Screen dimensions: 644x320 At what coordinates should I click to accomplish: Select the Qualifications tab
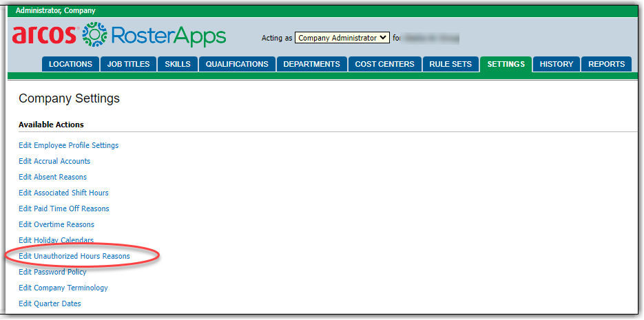237,64
